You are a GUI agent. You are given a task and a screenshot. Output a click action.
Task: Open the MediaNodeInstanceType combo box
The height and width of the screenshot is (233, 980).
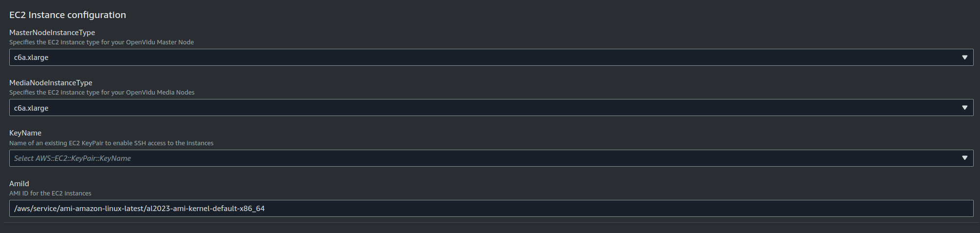[491, 108]
